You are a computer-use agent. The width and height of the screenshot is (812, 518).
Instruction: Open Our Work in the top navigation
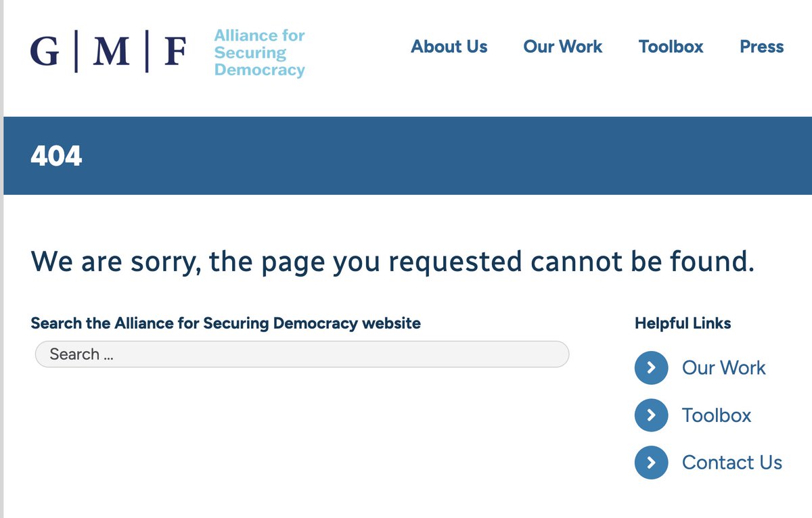[562, 47]
